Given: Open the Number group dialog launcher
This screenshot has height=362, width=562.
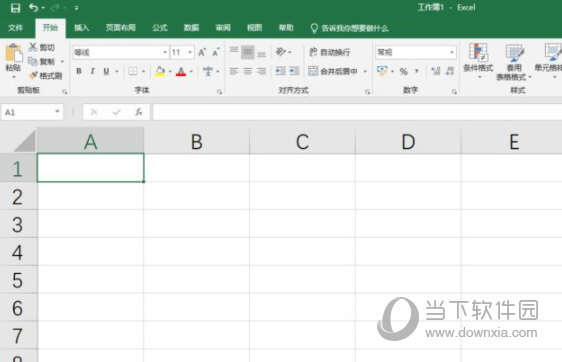Looking at the screenshot, I should coord(454,92).
